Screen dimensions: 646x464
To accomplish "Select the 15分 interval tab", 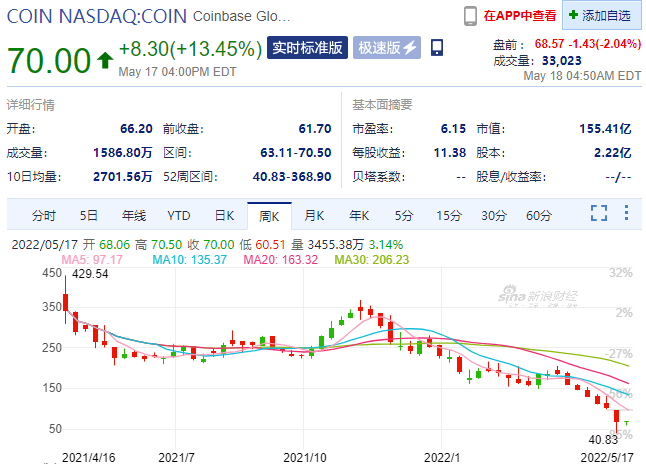I will (449, 216).
